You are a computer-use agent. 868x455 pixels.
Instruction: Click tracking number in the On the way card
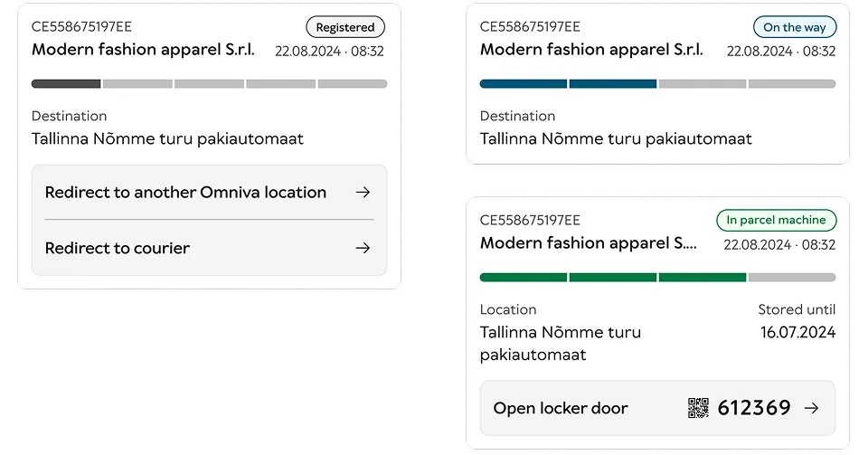[530, 26]
